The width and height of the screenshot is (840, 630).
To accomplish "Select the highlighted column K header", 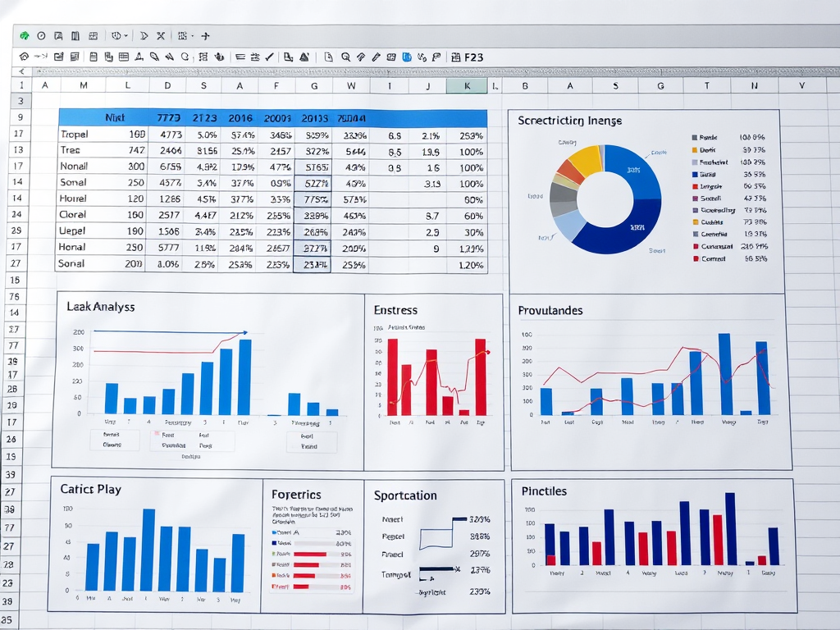I will coord(467,85).
